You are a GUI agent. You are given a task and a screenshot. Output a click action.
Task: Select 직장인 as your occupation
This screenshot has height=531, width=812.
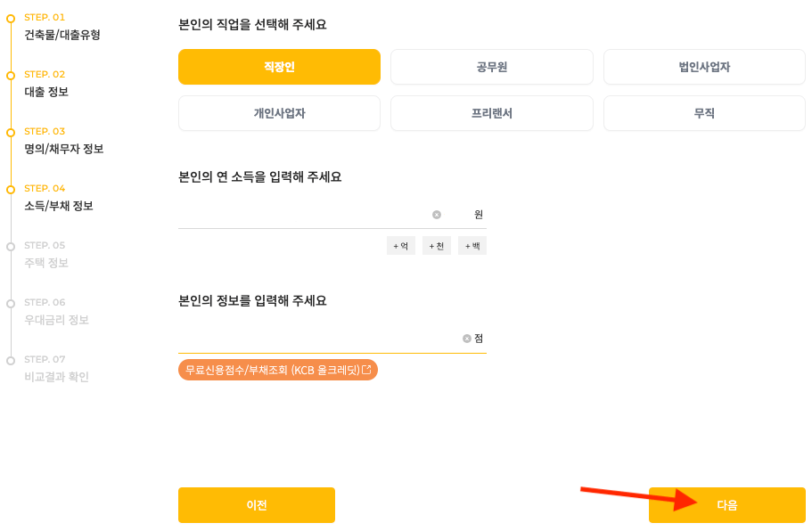point(279,67)
